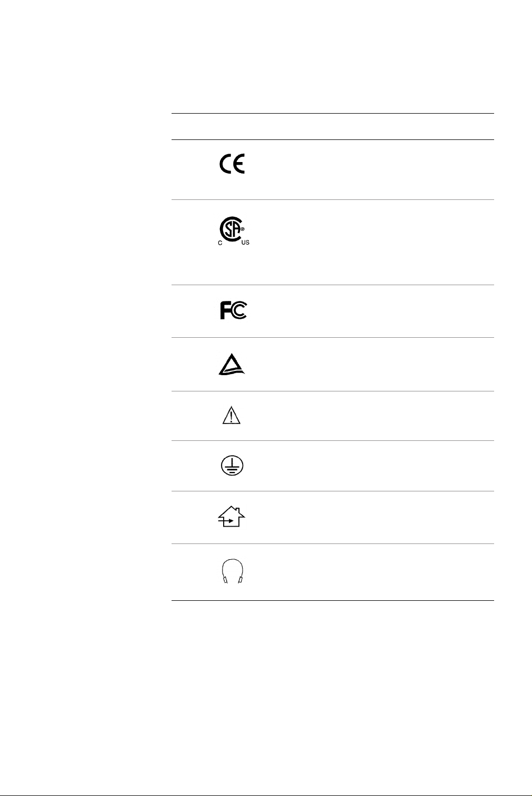Screen dimensions: 532x796
Task: Click the empty header row of the table
Action: pos(333,126)
